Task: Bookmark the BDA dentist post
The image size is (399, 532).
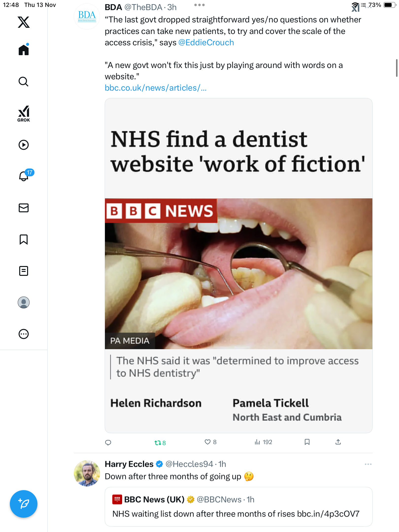Action: click(x=307, y=442)
